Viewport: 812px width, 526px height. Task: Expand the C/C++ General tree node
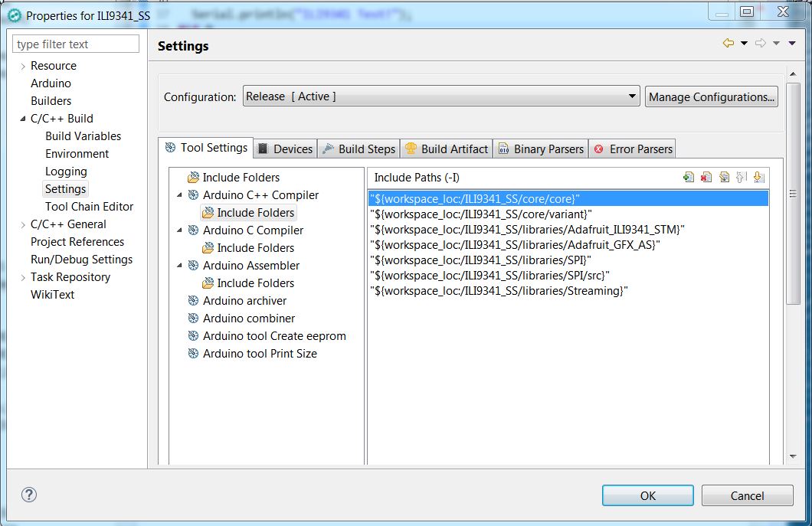pyautogui.click(x=23, y=224)
